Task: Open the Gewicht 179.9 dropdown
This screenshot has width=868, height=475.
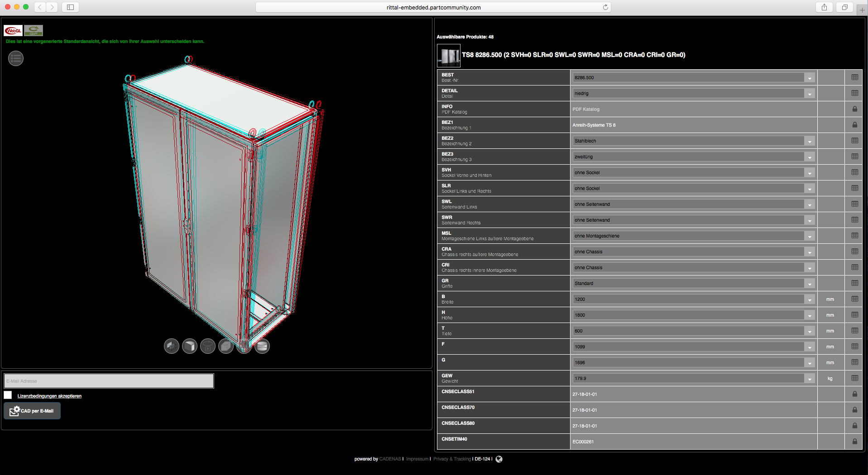Action: coord(694,378)
